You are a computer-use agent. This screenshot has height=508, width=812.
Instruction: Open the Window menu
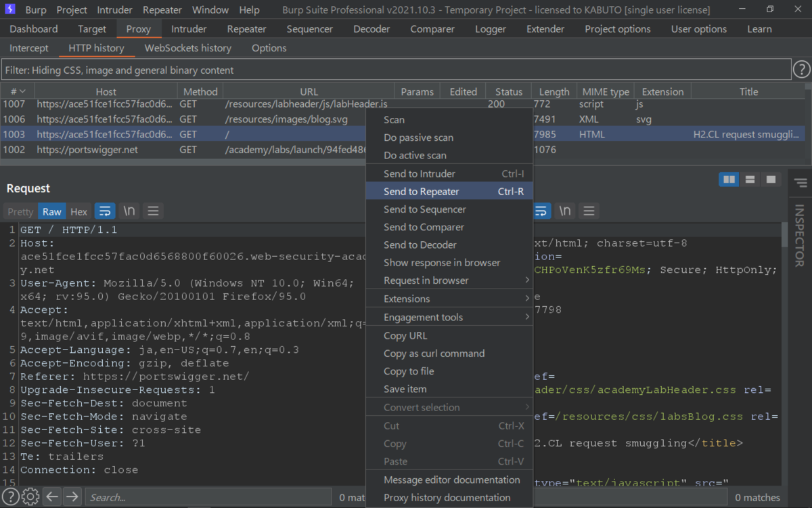coord(210,10)
